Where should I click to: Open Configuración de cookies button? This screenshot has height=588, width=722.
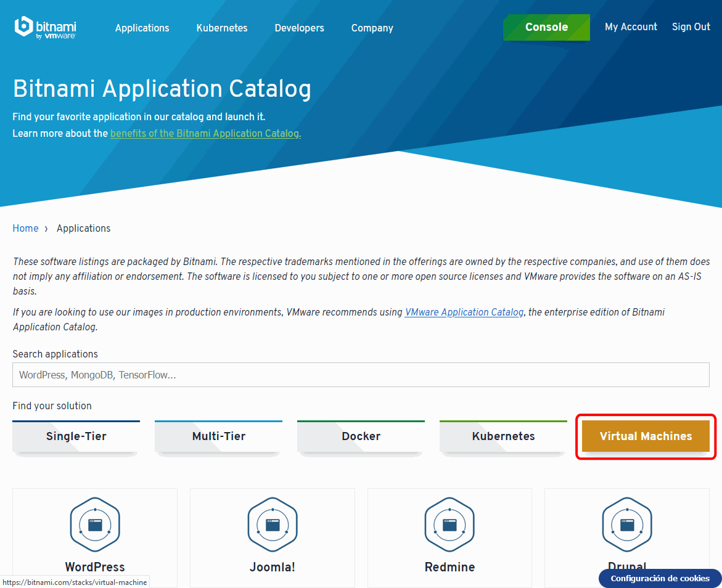(x=660, y=578)
